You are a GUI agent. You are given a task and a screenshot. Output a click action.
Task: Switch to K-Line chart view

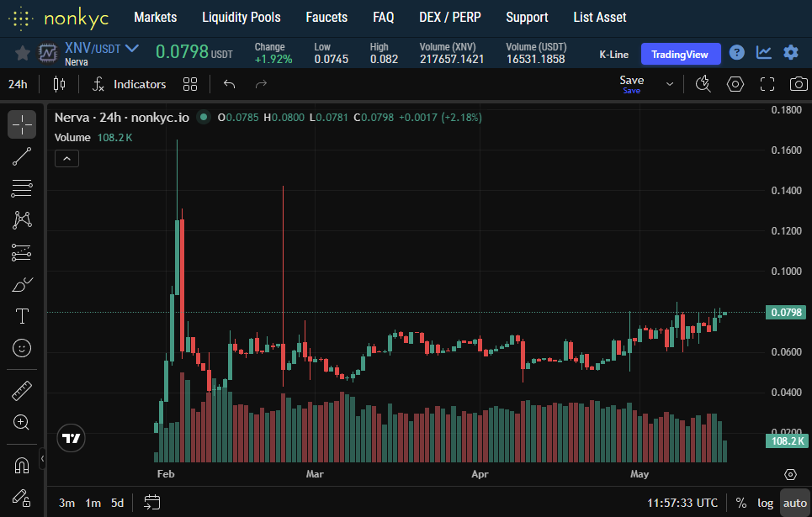tap(614, 55)
